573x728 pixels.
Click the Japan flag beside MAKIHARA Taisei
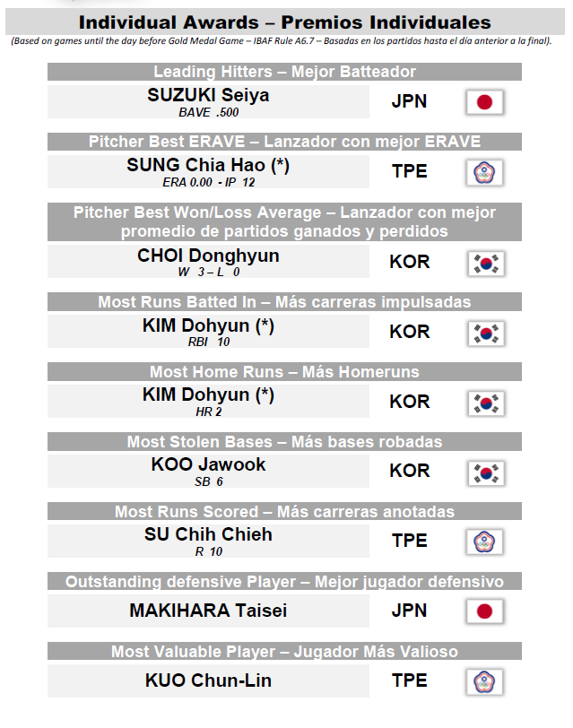pos(484,611)
